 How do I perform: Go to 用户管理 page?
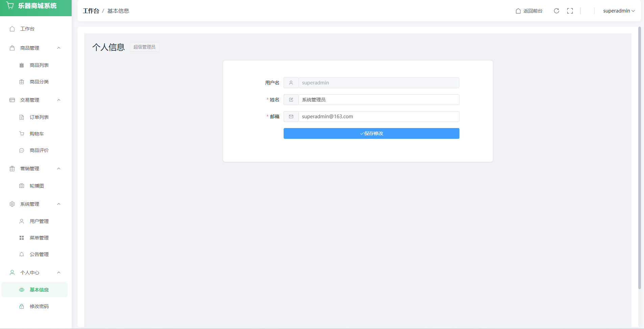pos(39,221)
